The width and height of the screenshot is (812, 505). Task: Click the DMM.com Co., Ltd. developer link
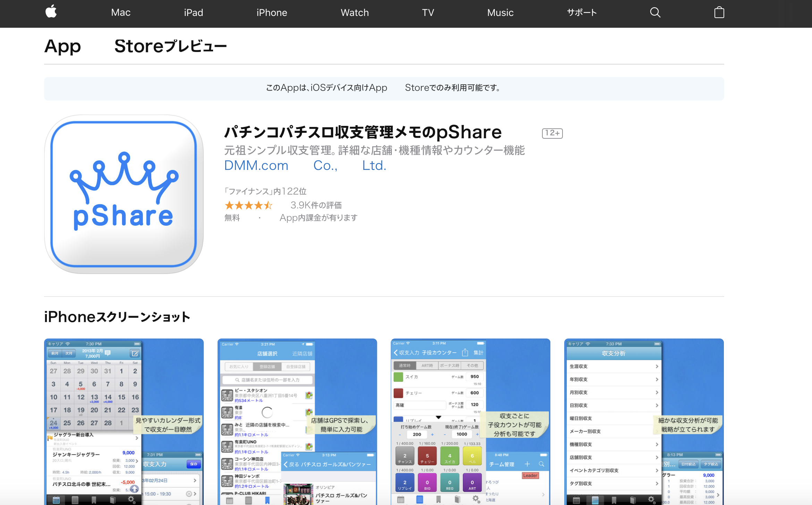[305, 165]
